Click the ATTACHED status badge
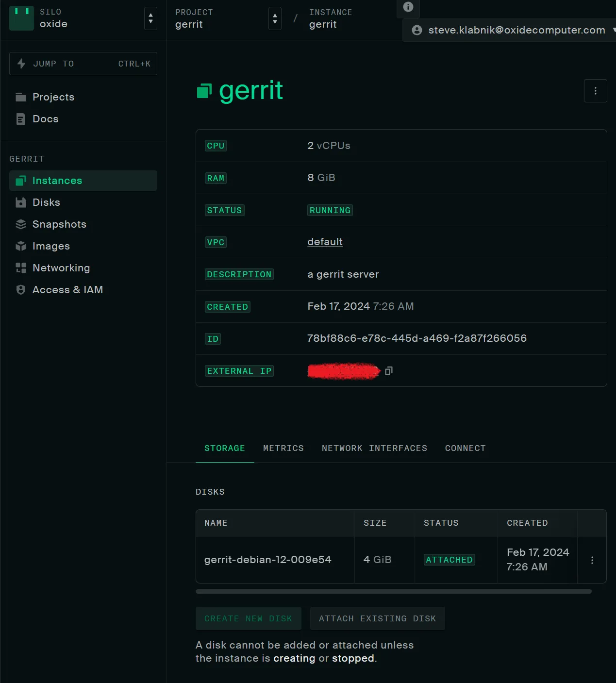Screen dimensions: 616x683 coord(449,560)
